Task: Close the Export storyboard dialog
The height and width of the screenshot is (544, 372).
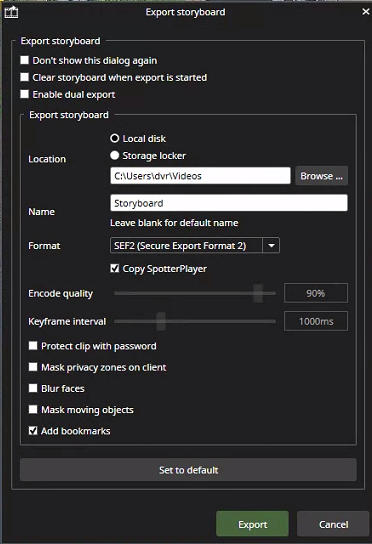Action: pos(365,12)
